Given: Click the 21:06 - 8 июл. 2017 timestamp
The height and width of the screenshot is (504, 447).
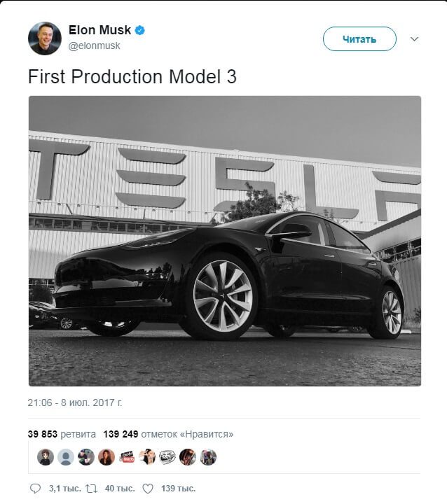Looking at the screenshot, I should tap(76, 403).
